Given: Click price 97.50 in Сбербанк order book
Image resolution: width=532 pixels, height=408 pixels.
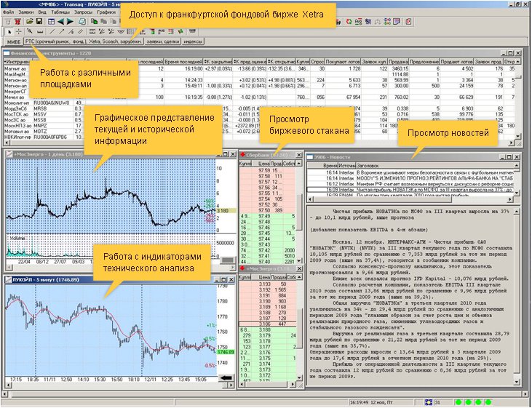Looking at the screenshot, I should (264, 211).
